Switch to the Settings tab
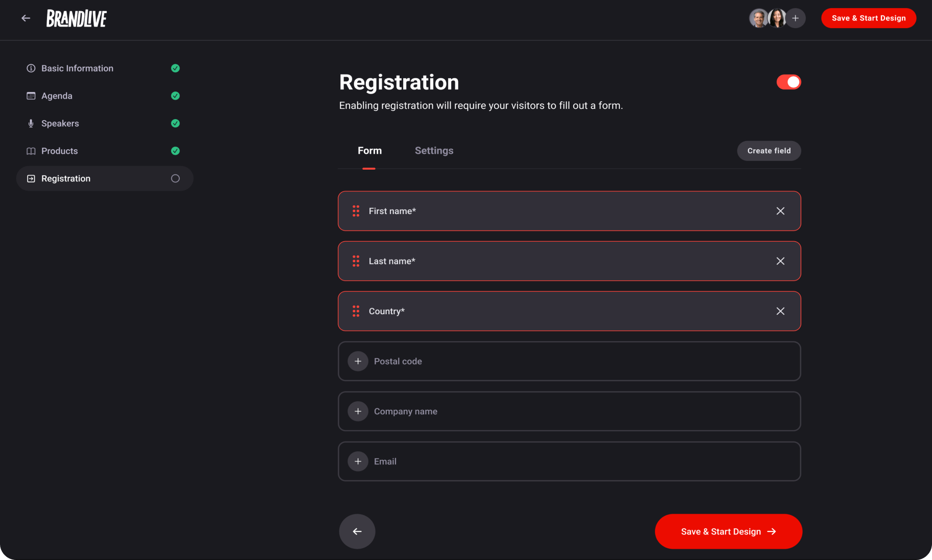 pos(434,151)
